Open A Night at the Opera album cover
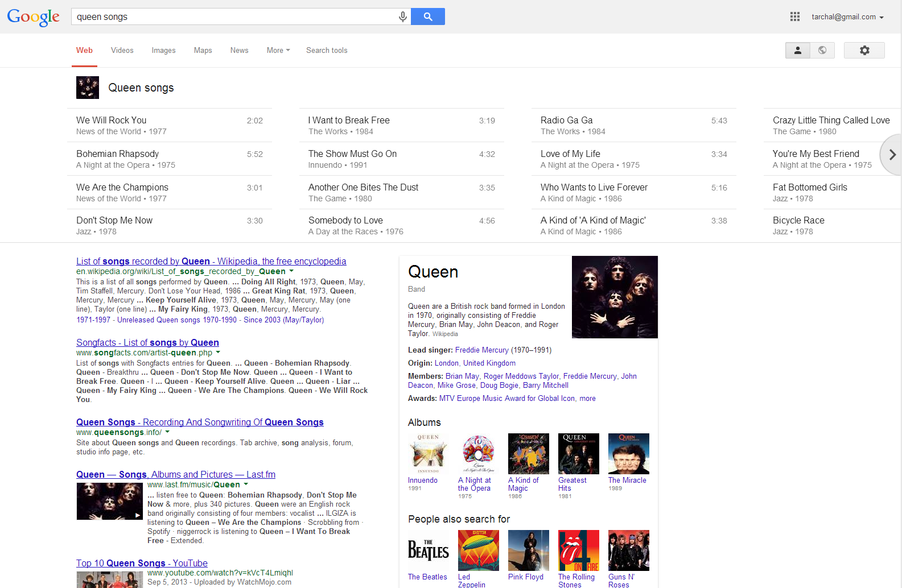 click(x=479, y=454)
